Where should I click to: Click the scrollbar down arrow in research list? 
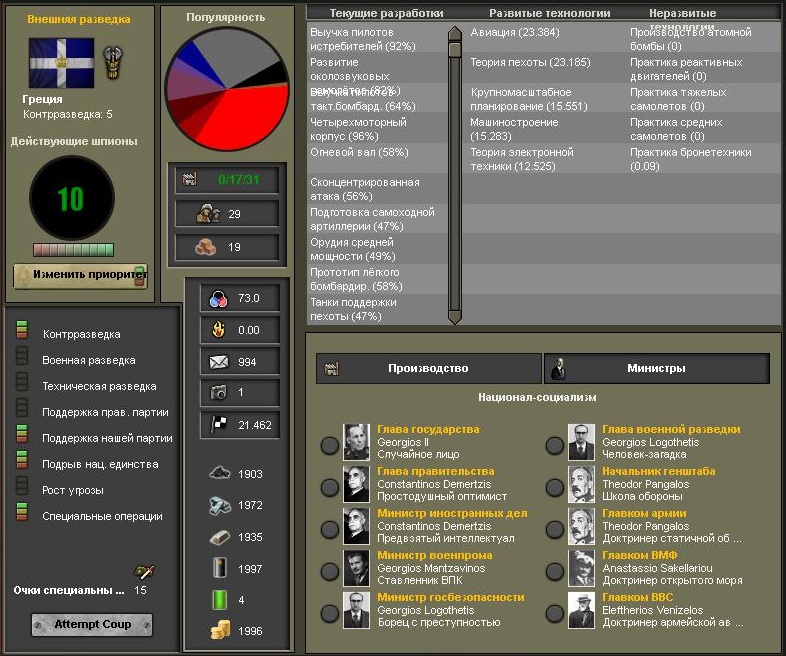[x=455, y=316]
